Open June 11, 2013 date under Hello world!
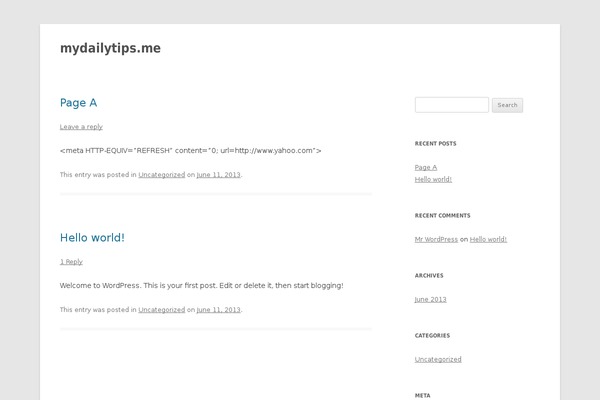 coord(218,310)
